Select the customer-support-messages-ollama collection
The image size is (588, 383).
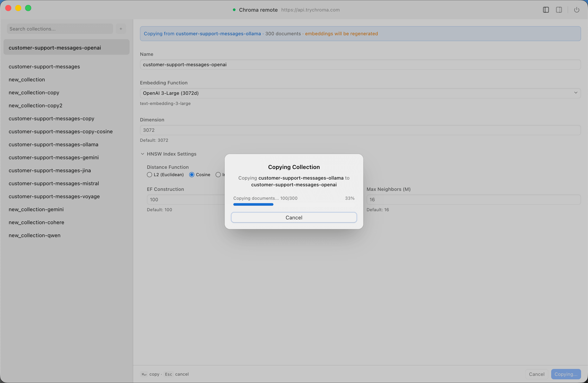pyautogui.click(x=53, y=144)
